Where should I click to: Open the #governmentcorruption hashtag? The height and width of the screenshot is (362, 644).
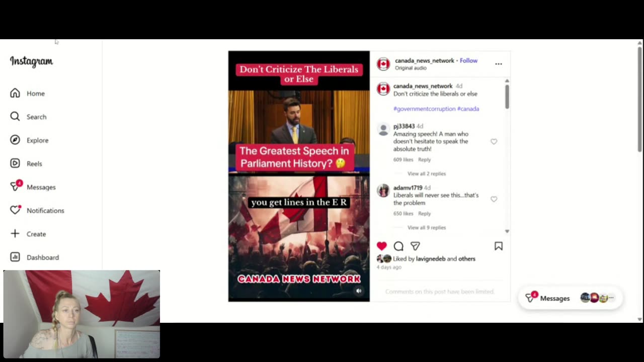click(x=424, y=109)
